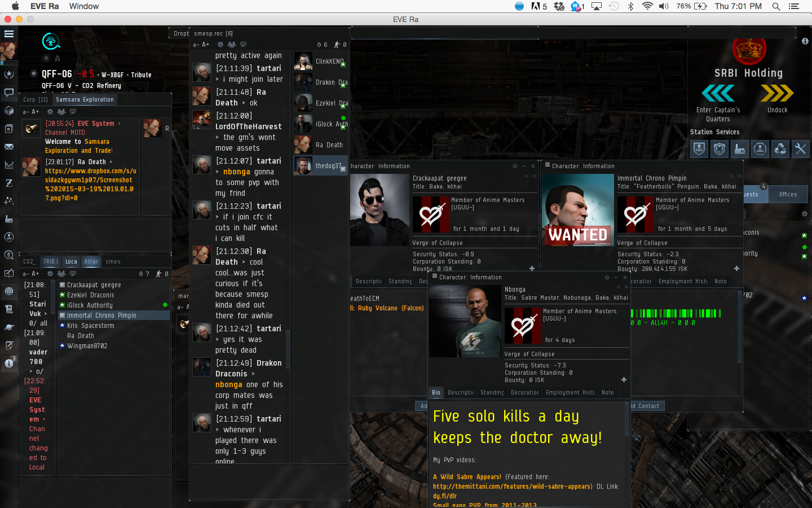This screenshot has height=508, width=812.
Task: Open character sheet star icon in Neocom
Action: [x=9, y=74]
